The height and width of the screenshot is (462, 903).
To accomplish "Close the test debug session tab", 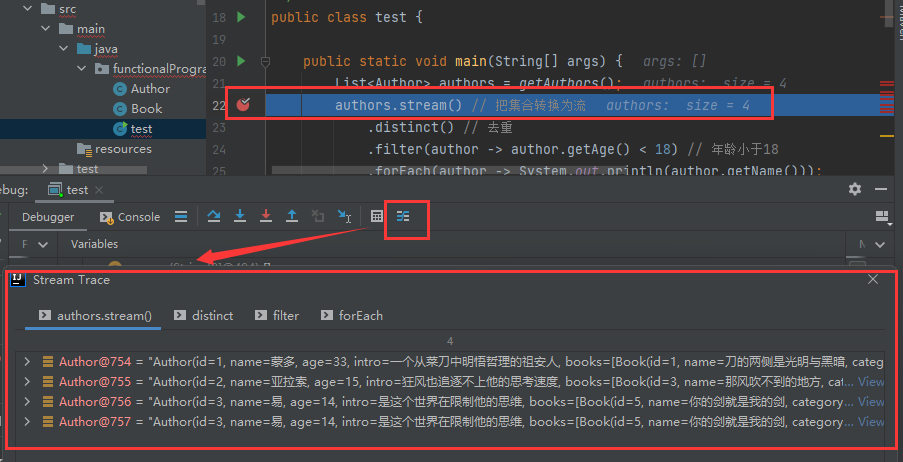I will pyautogui.click(x=98, y=190).
